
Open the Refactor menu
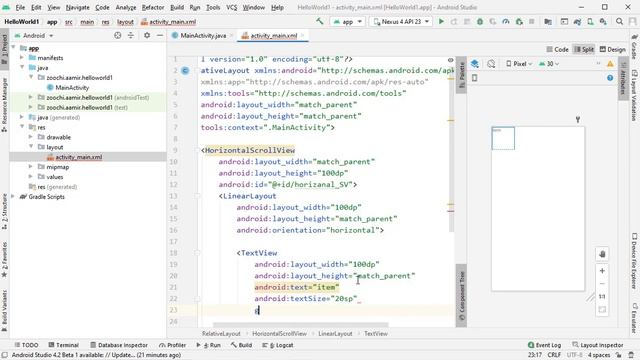tap(153, 7)
